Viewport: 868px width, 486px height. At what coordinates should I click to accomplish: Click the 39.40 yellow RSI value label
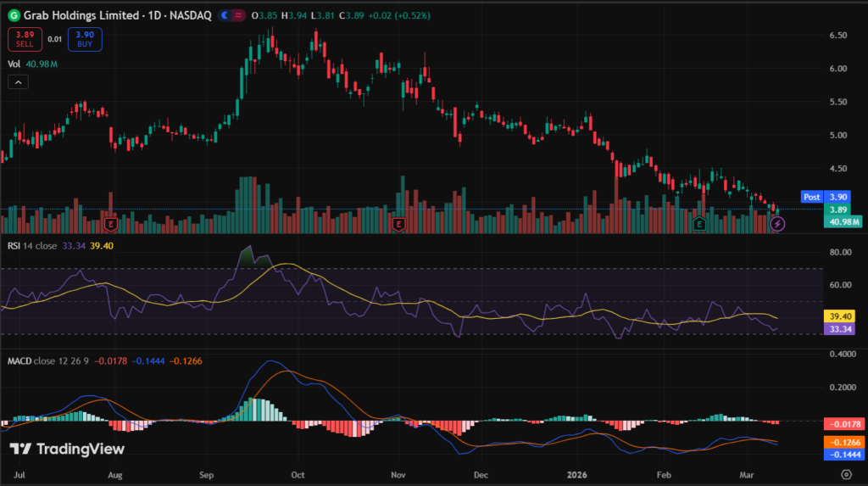coord(842,315)
